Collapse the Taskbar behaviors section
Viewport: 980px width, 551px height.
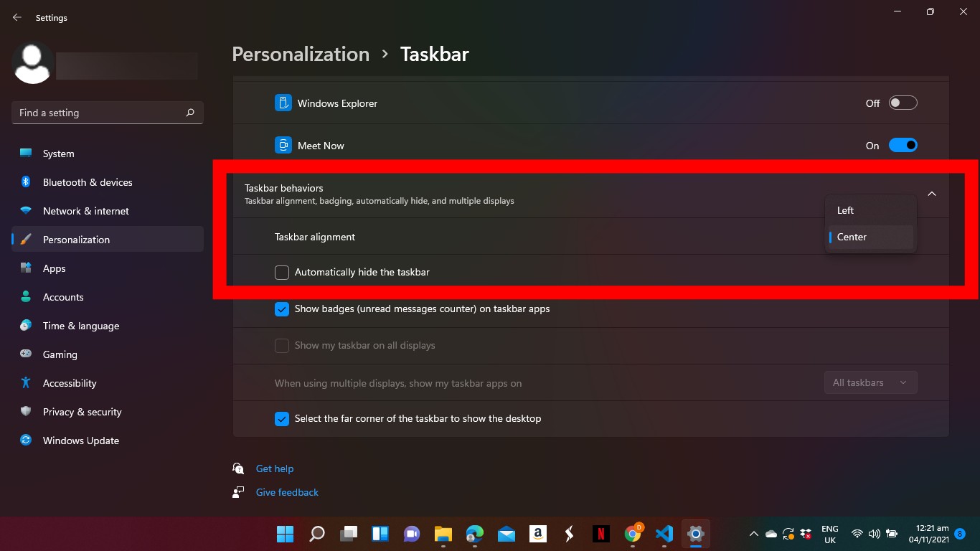tap(932, 194)
